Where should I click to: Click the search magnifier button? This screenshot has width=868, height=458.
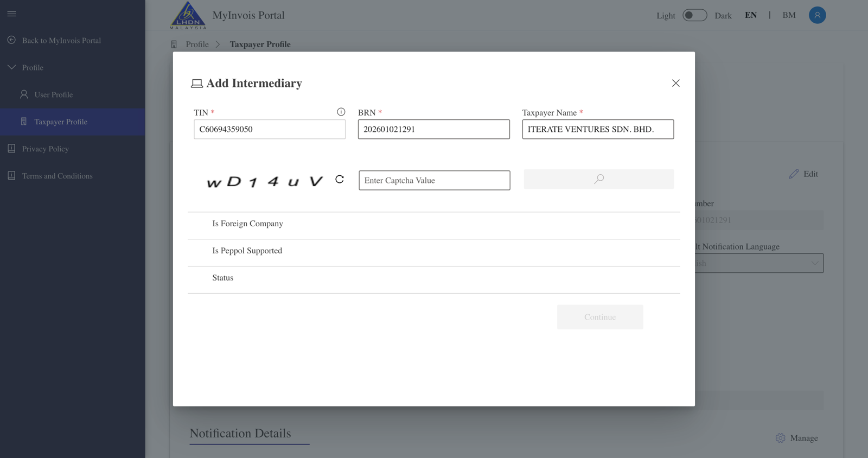(x=599, y=179)
